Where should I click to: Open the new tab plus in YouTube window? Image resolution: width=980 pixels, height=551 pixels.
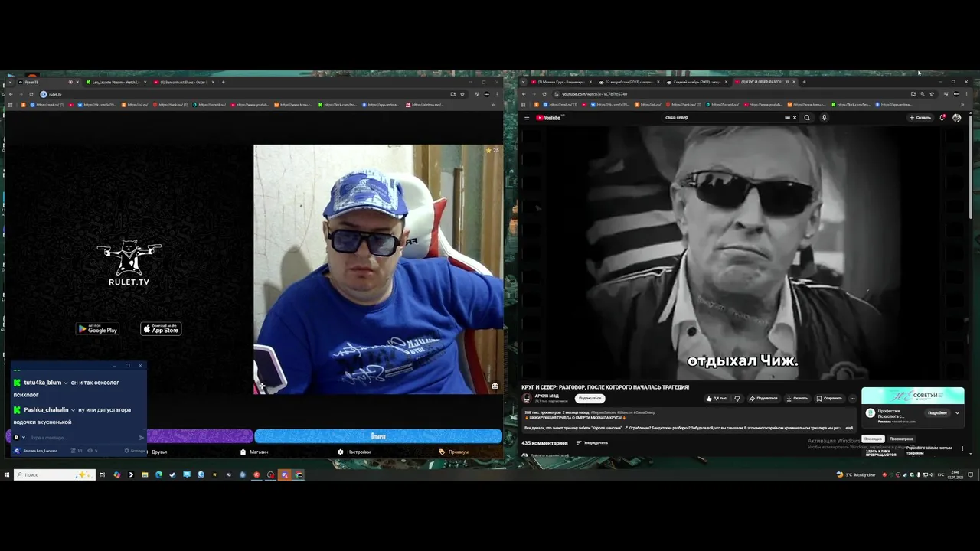[x=804, y=82]
